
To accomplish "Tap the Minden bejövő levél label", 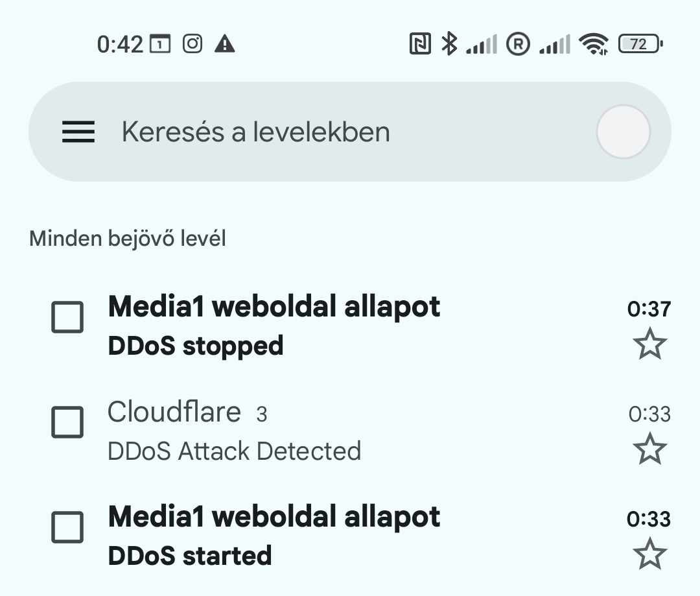I will point(128,239).
